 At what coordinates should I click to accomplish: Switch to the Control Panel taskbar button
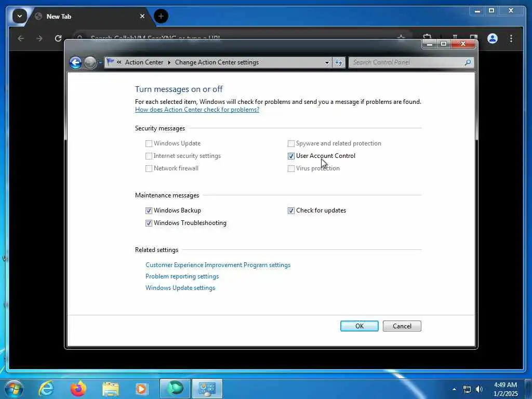[x=207, y=389]
